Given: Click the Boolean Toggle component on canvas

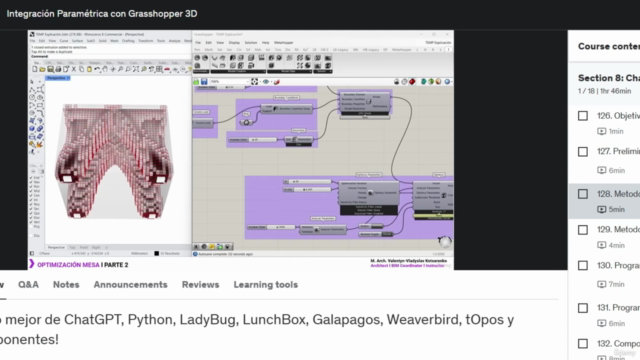Looking at the screenshot, I should 376,234.
